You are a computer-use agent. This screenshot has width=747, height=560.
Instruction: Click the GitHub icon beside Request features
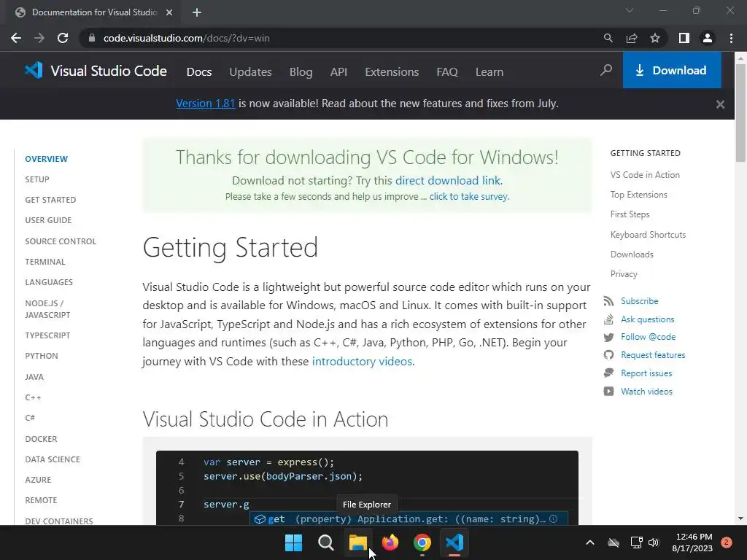(x=608, y=355)
